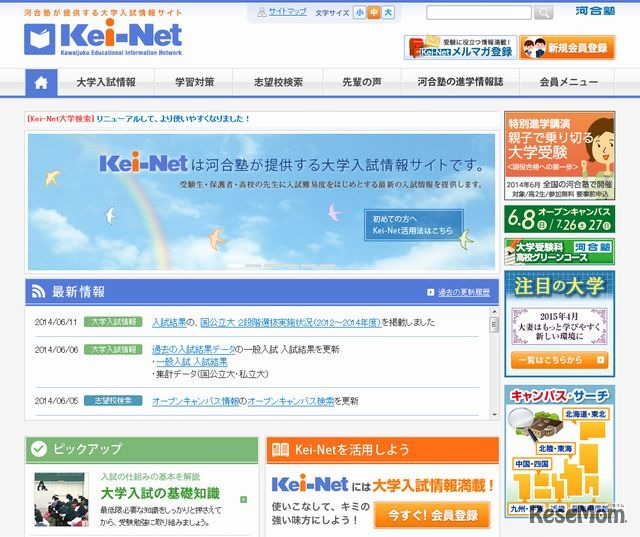This screenshot has width=640, height=537.
Task: Click the 大学入試情報 tag on 2014/06/11 row
Action: [113, 322]
